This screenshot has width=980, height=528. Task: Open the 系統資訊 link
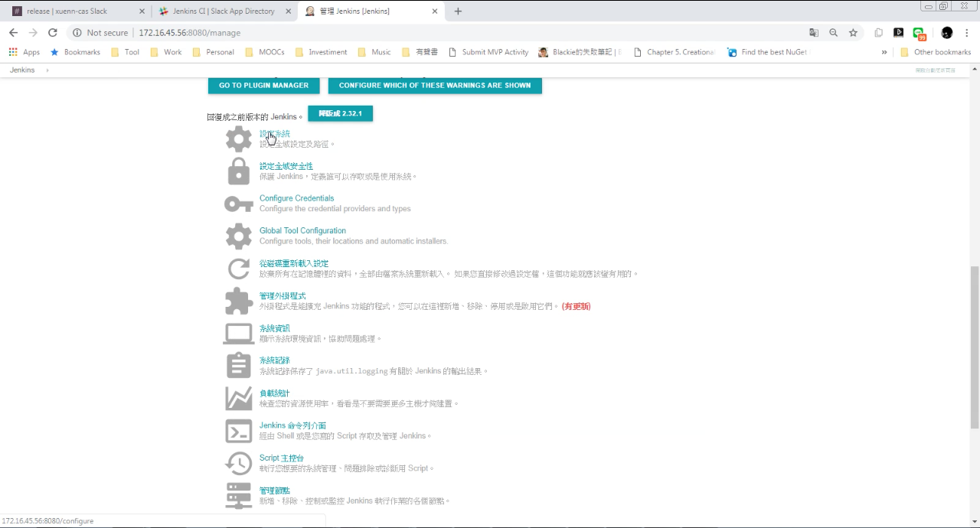tap(275, 328)
